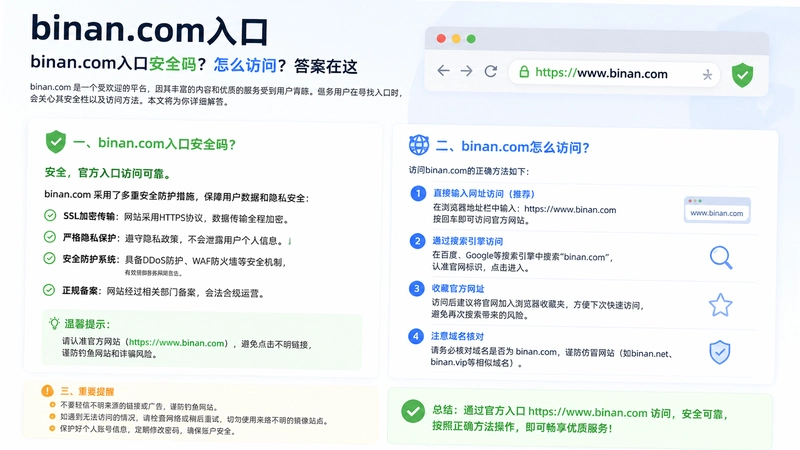
Task: Click the bookmark star in address bar
Action: tap(707, 76)
